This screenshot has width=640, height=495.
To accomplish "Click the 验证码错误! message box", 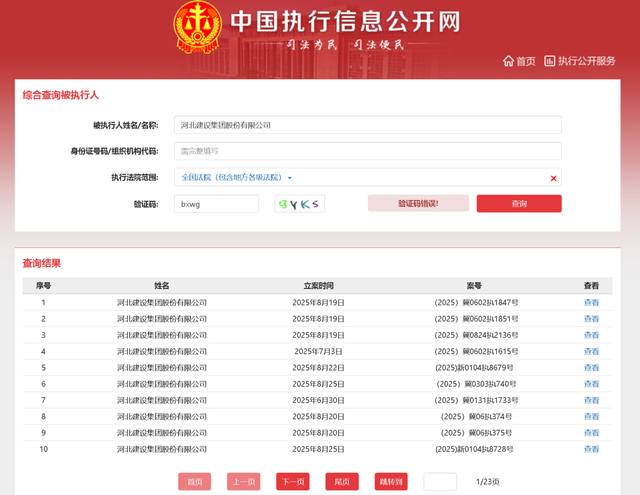I will pyautogui.click(x=418, y=203).
